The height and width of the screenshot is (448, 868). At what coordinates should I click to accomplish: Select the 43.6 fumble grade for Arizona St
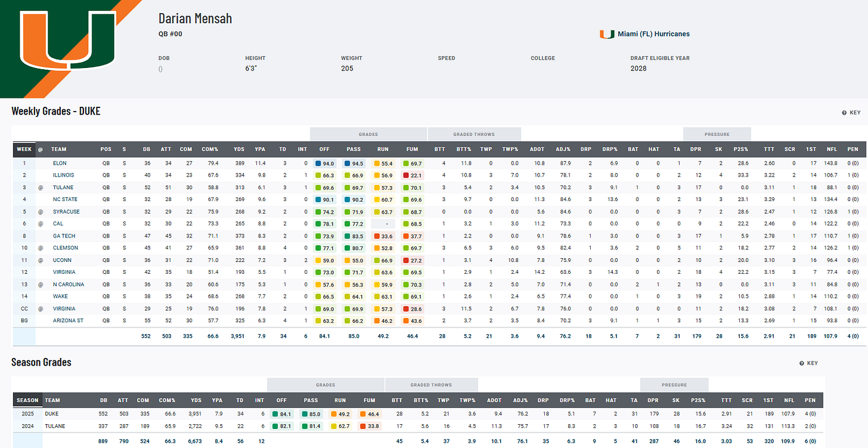[413, 320]
